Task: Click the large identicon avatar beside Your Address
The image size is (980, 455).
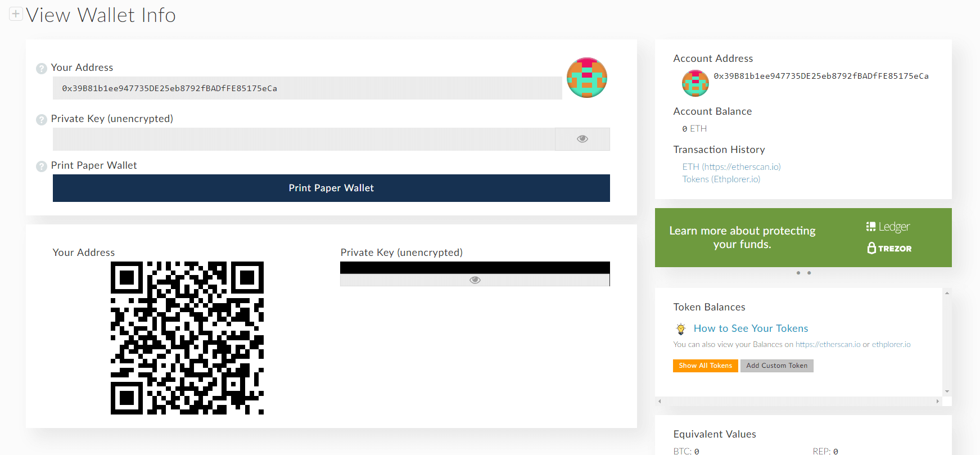Action: (586, 78)
